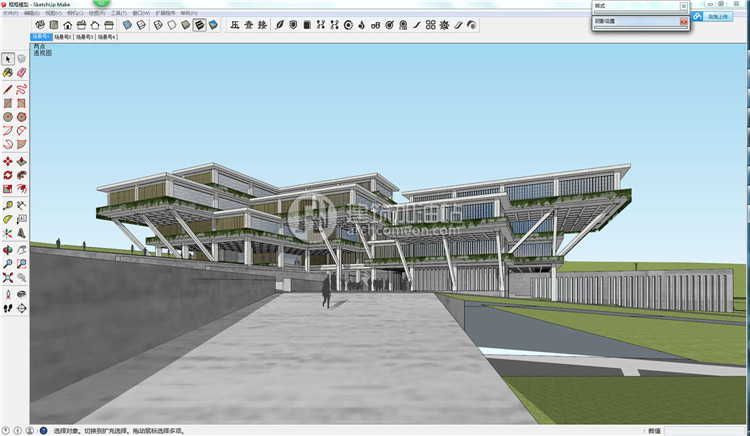750x436 pixels.
Task: Choose the Pan hand tool
Action: pos(22,250)
